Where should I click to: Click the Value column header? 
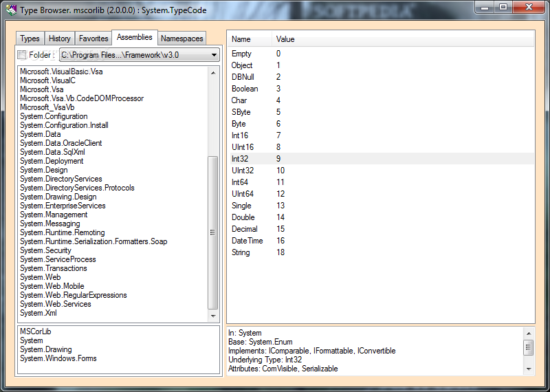pyautogui.click(x=403, y=39)
